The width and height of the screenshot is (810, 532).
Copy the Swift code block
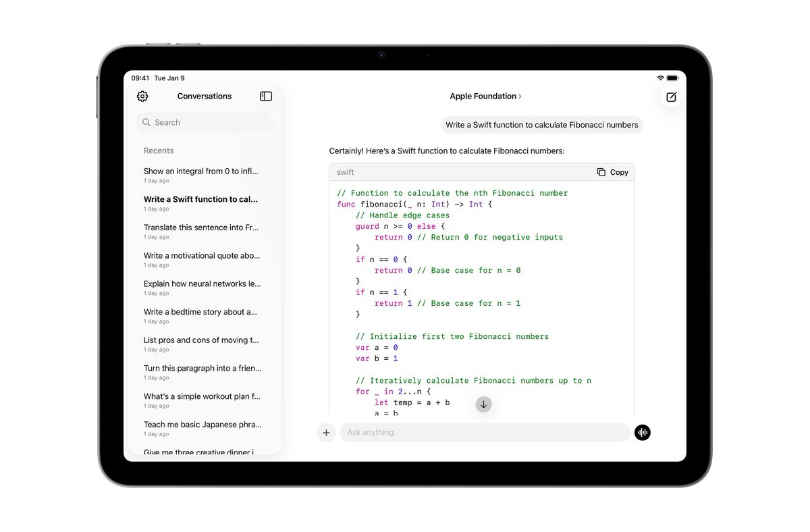coord(613,172)
